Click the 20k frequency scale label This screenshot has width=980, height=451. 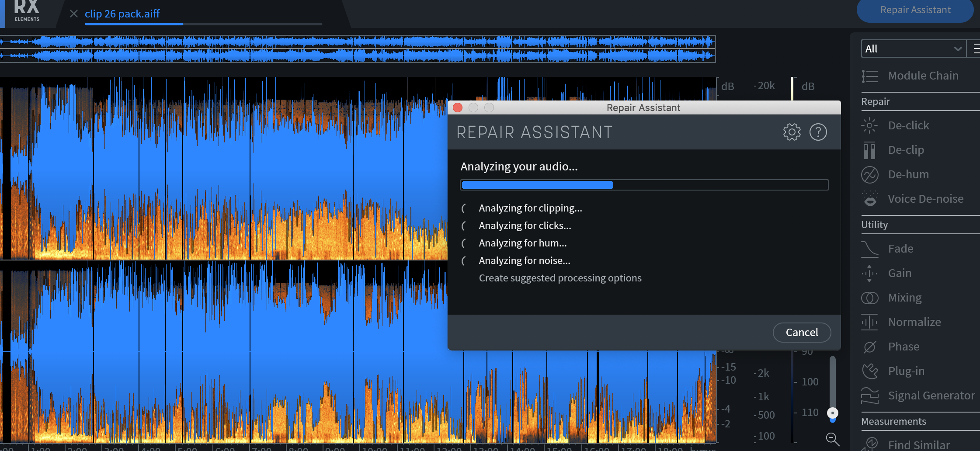click(x=766, y=86)
